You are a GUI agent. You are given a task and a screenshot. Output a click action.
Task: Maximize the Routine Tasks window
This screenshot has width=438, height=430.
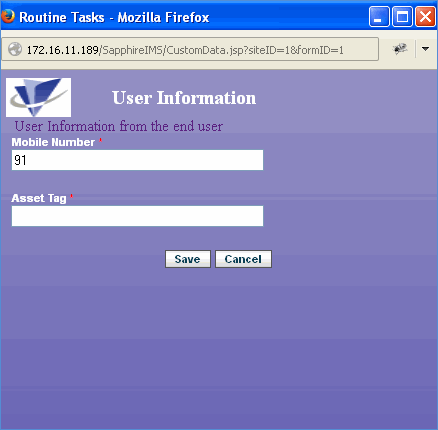(x=402, y=17)
